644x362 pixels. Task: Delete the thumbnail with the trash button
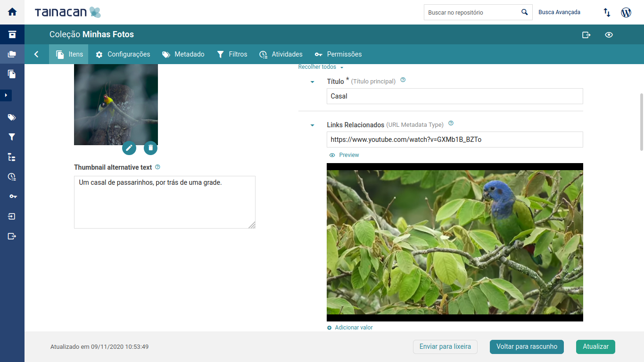[150, 148]
